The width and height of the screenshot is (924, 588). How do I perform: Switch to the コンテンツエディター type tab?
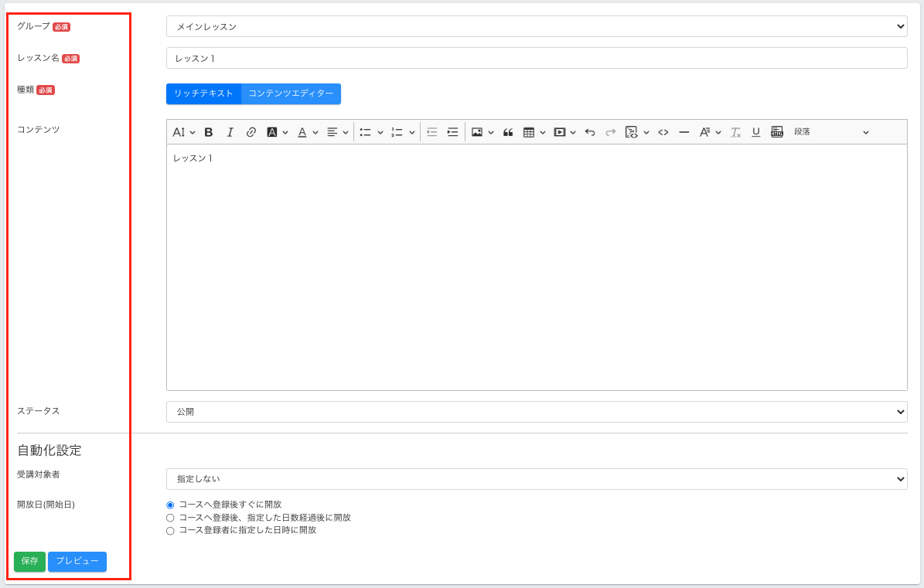(291, 93)
